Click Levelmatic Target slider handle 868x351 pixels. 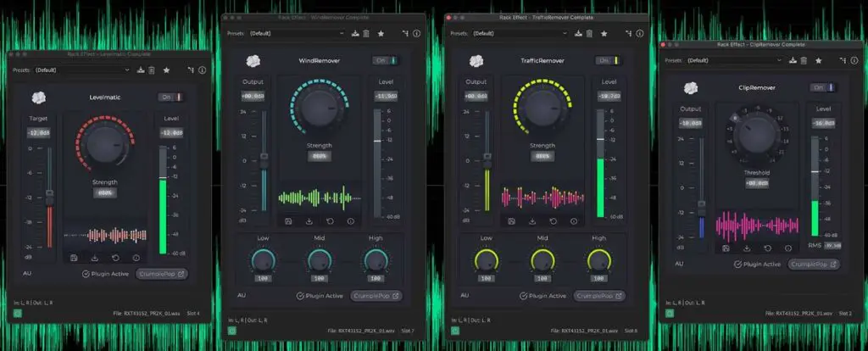click(49, 197)
